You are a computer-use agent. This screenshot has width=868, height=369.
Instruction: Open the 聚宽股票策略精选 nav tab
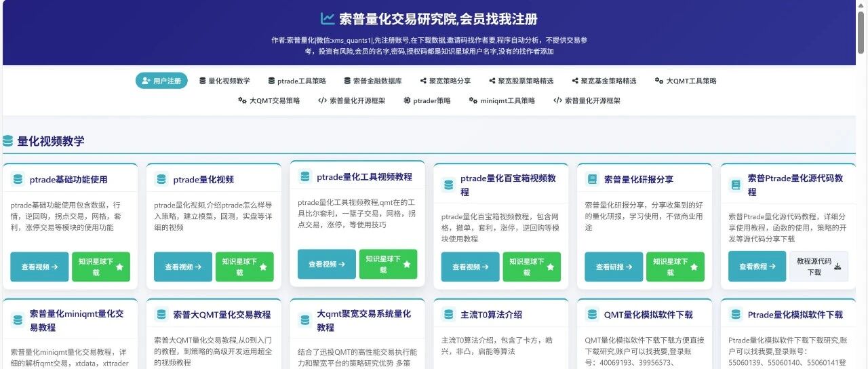(520, 81)
